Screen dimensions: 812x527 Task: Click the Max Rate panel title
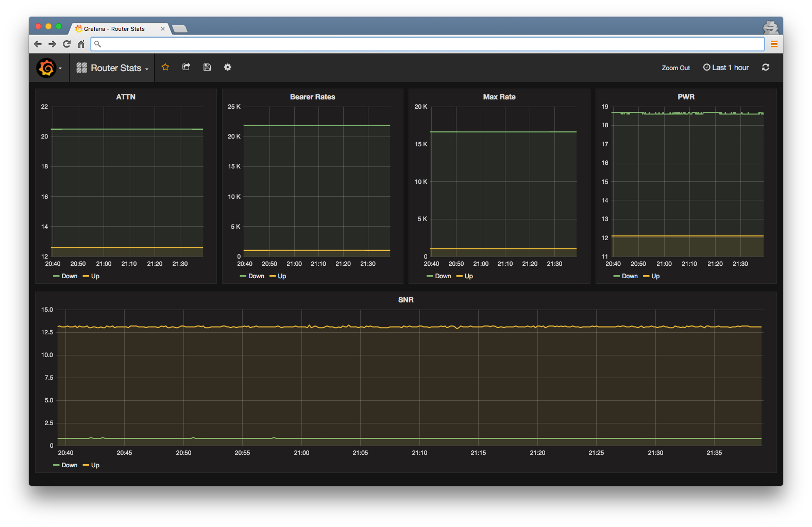point(499,97)
